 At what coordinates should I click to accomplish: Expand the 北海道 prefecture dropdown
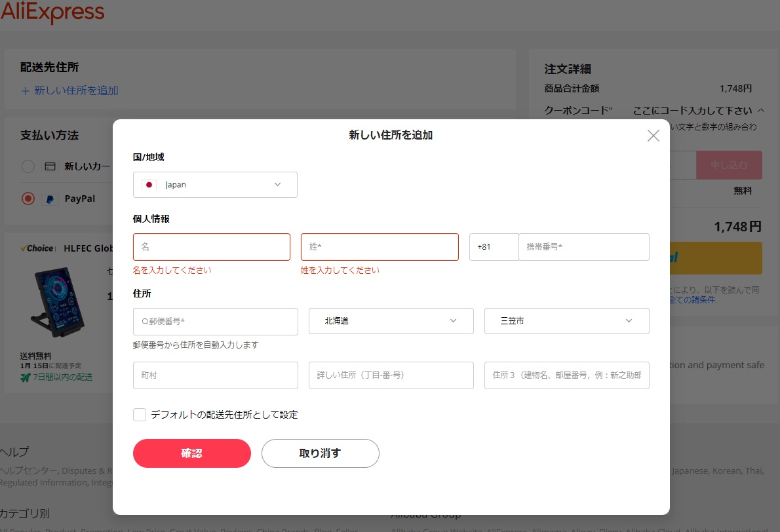391,321
